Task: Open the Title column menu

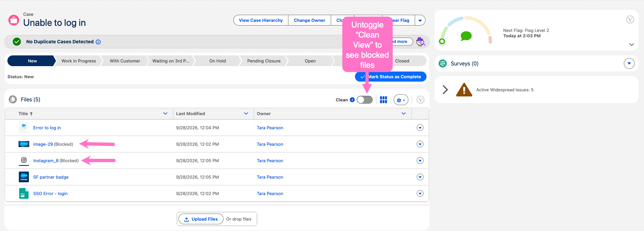Action: point(165,113)
